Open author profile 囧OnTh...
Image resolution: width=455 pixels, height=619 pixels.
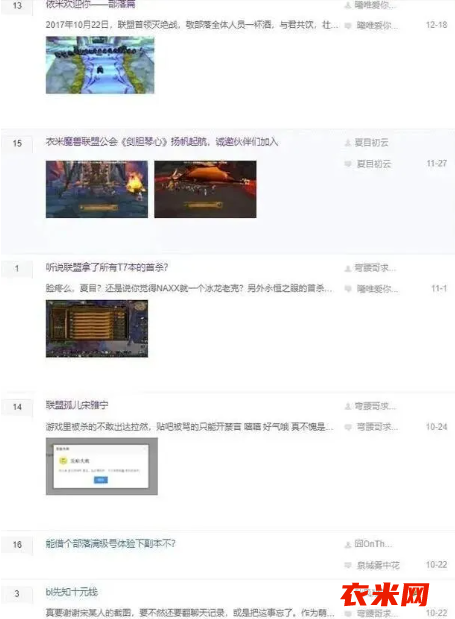tap(374, 544)
